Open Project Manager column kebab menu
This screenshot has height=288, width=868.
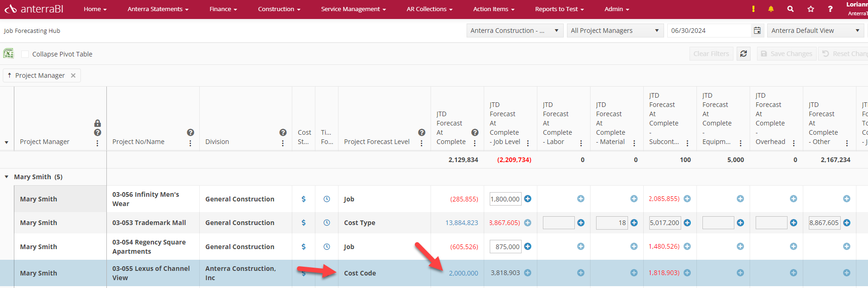(98, 143)
